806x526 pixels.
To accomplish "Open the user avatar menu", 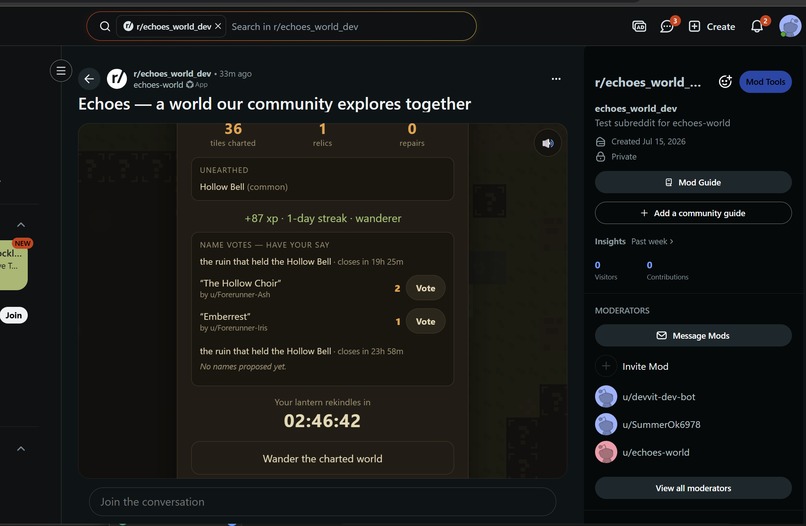I will coord(790,26).
